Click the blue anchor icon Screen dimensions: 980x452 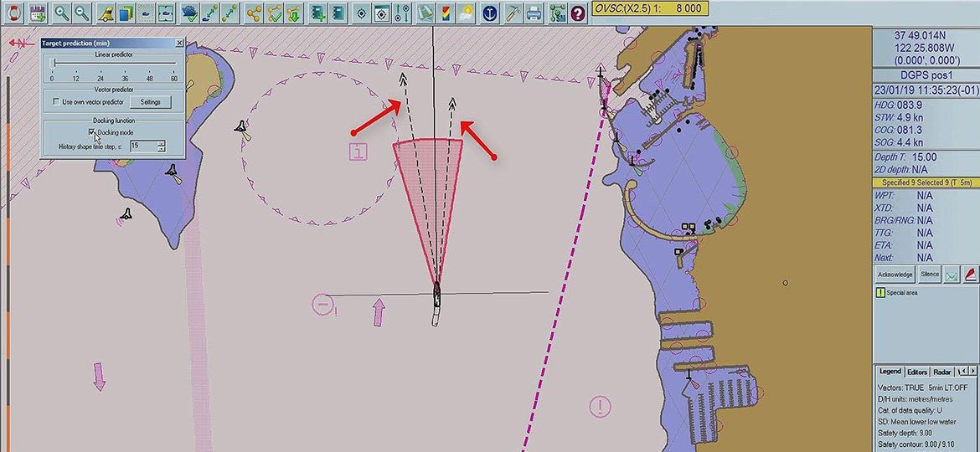(x=491, y=13)
